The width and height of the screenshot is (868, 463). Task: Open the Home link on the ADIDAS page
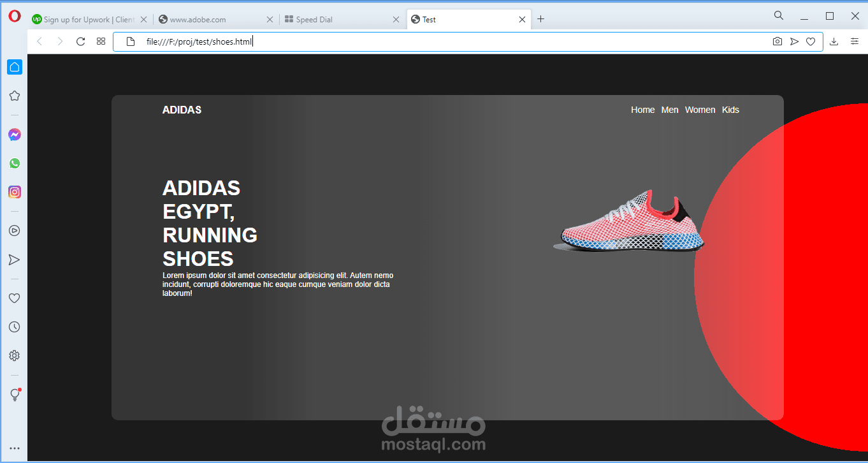pos(642,110)
